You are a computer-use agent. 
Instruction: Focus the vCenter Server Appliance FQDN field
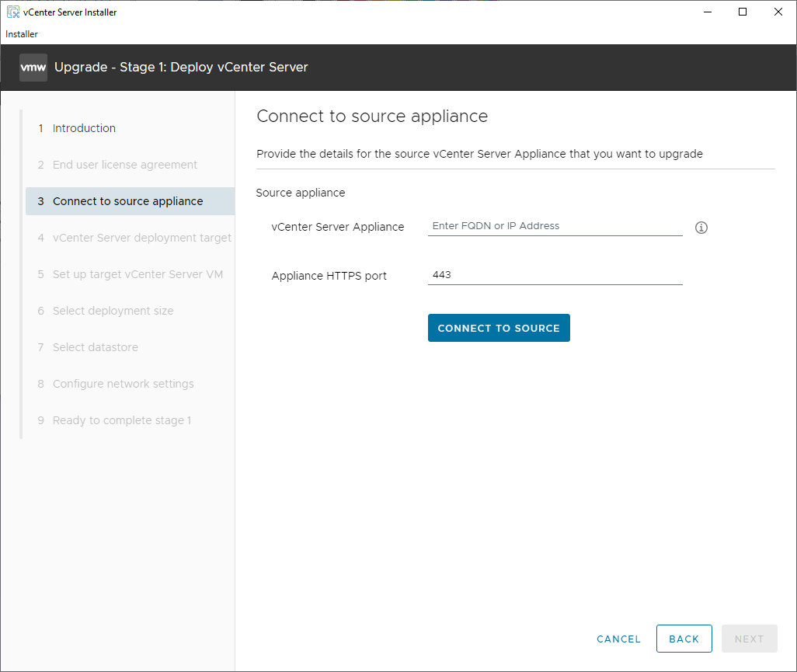[555, 226]
